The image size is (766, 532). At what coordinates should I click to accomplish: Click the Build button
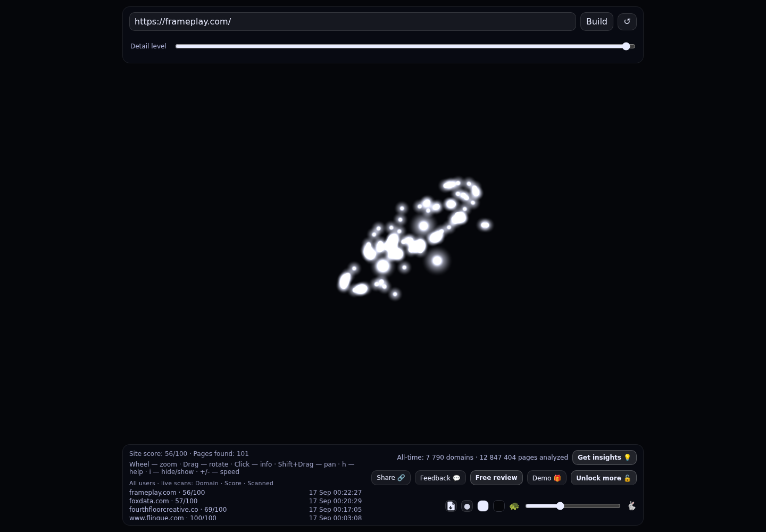point(597,21)
